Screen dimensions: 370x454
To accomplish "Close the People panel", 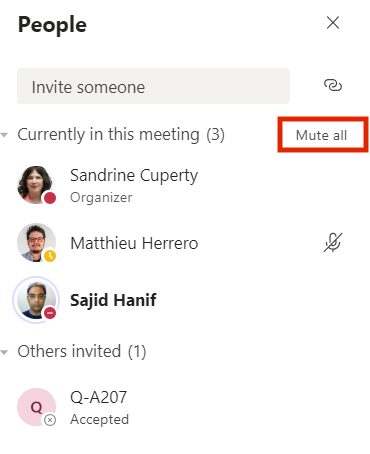I will (333, 23).
